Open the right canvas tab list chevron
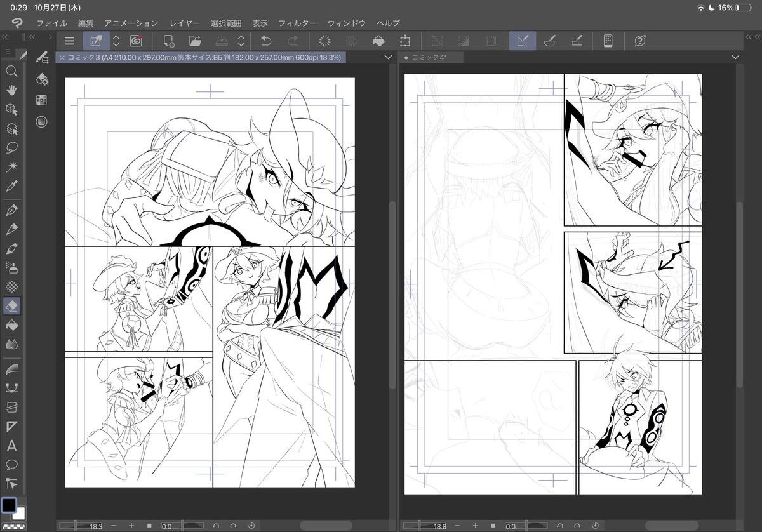Image resolution: width=762 pixels, height=532 pixels. click(x=735, y=57)
